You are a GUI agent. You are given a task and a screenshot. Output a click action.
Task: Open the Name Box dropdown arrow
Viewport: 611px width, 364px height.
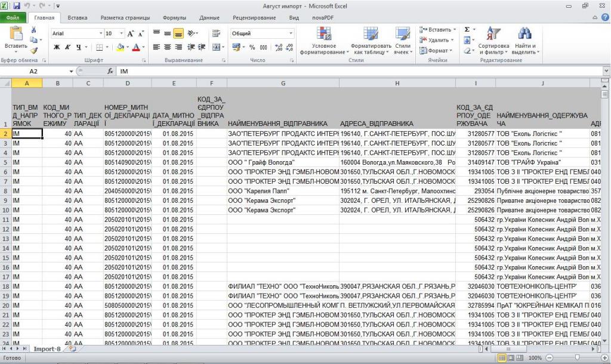[71, 72]
